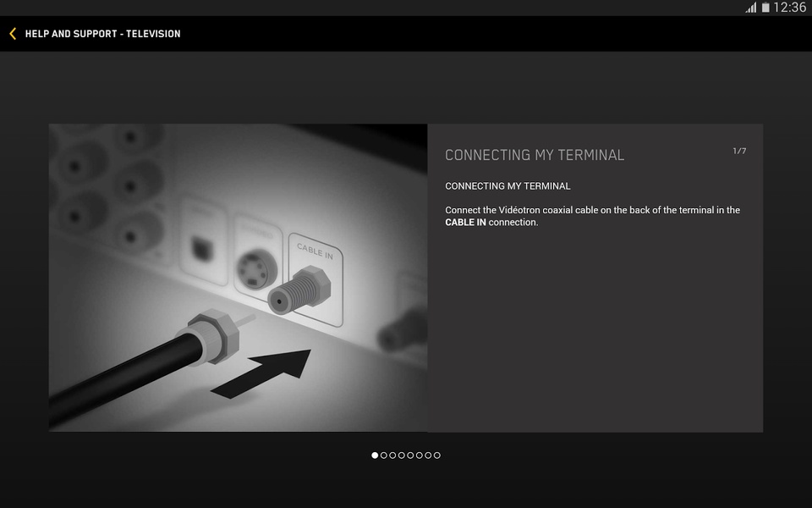812x508 pixels.
Task: Jump to the eighth, last pagination dot
Action: pos(437,456)
